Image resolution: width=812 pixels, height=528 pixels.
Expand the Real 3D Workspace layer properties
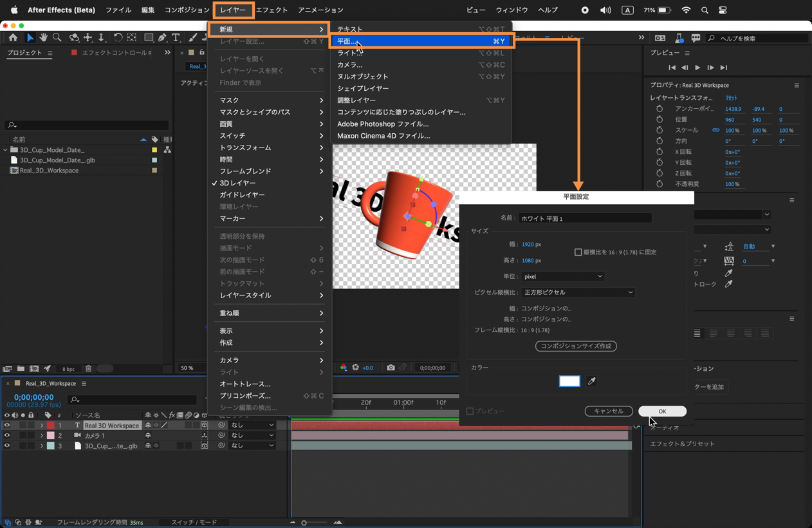click(42, 426)
